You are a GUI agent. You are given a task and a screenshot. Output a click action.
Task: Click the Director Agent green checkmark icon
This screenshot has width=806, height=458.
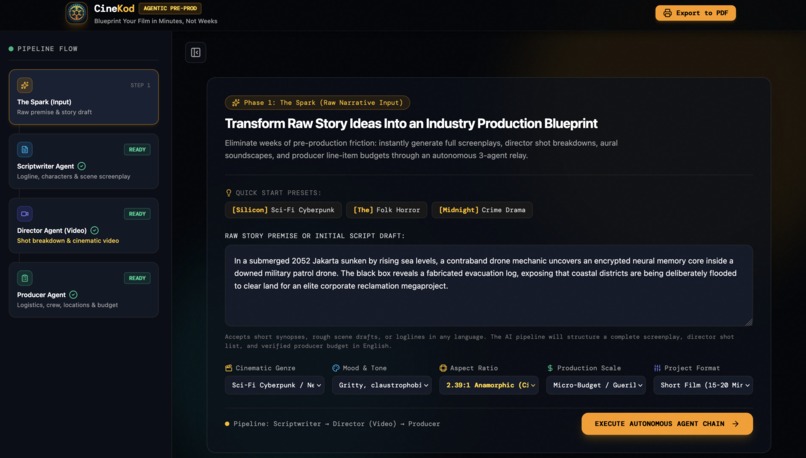pyautogui.click(x=95, y=230)
